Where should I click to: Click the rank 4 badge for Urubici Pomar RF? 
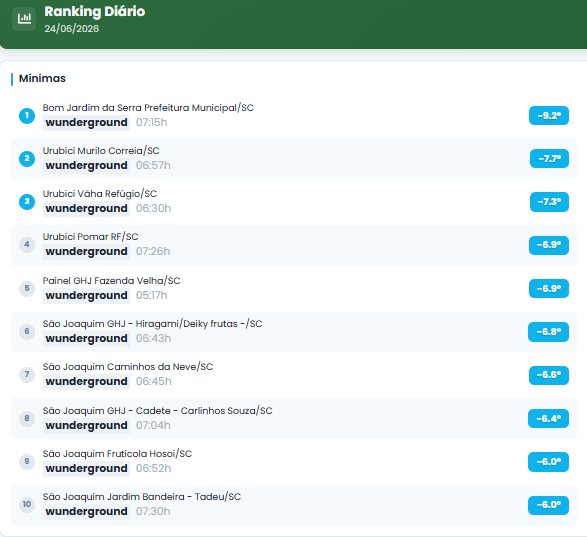[x=27, y=245]
